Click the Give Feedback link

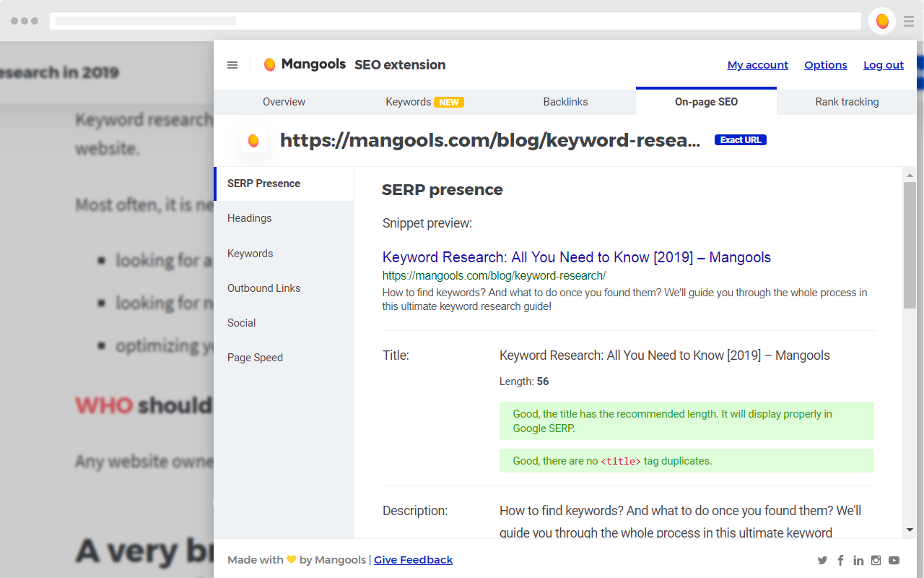coord(413,559)
